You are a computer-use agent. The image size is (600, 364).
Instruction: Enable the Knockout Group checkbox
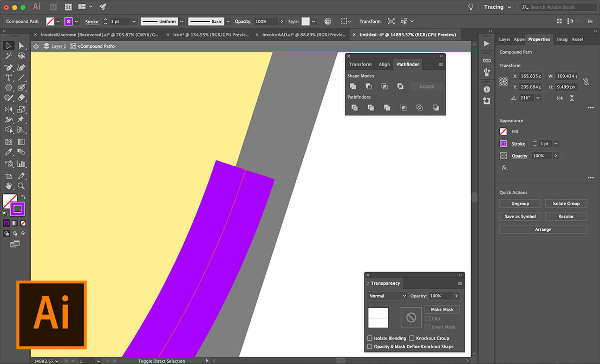click(x=412, y=338)
